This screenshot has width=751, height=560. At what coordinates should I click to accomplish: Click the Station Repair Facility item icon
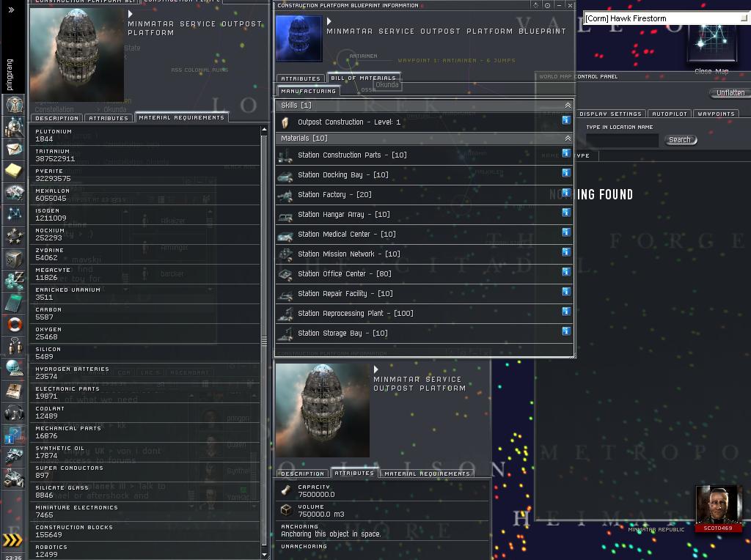point(285,294)
